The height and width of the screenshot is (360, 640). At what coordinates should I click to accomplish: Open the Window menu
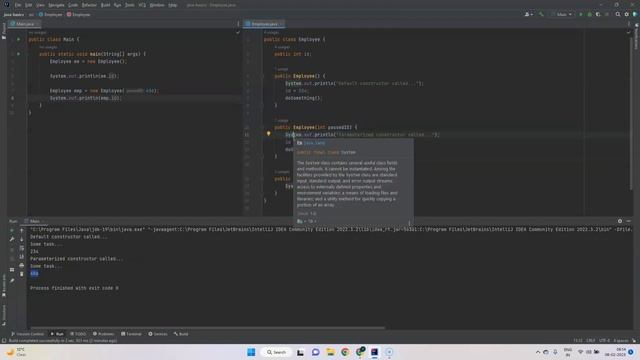pyautogui.click(x=157, y=5)
